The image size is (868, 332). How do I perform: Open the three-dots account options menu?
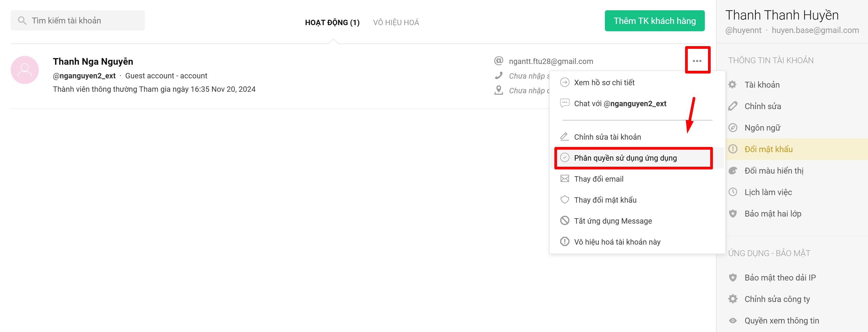[x=697, y=61]
